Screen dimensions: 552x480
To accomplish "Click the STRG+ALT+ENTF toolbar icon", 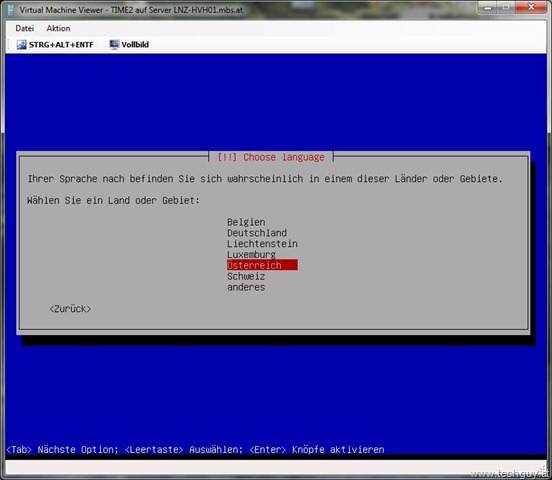I will tap(21, 45).
